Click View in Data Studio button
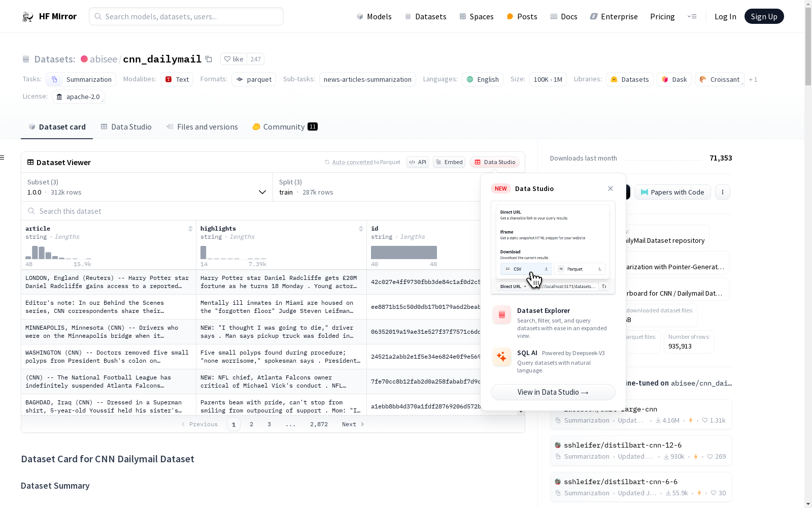 pyautogui.click(x=553, y=392)
